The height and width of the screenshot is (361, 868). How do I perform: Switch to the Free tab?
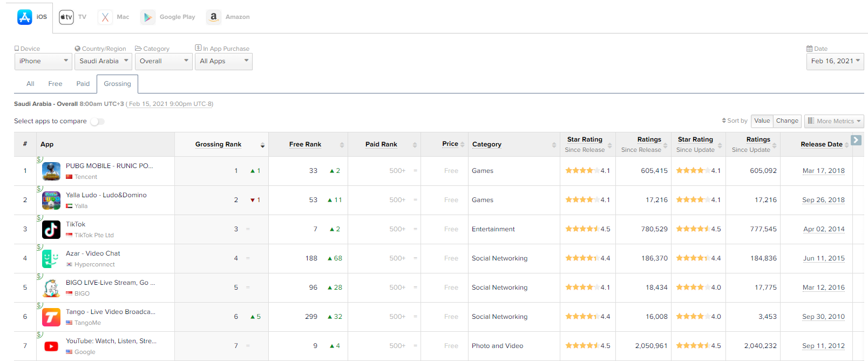[55, 84]
